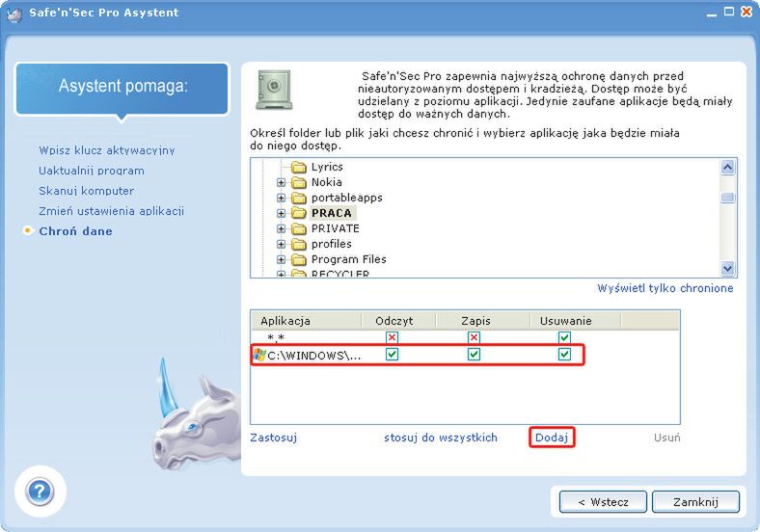Select the Lyrics folder name

pyautogui.click(x=327, y=167)
